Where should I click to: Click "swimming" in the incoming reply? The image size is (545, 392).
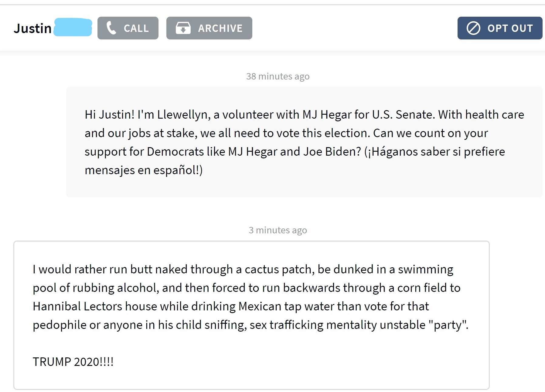click(x=425, y=269)
